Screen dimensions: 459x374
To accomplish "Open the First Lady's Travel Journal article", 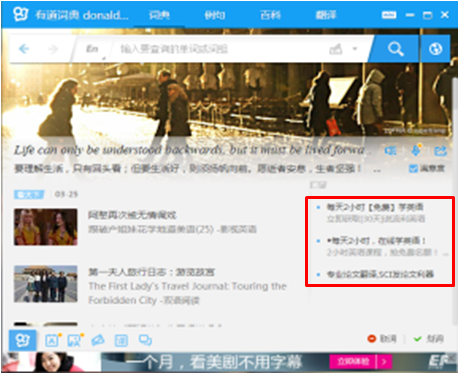I will (187, 286).
